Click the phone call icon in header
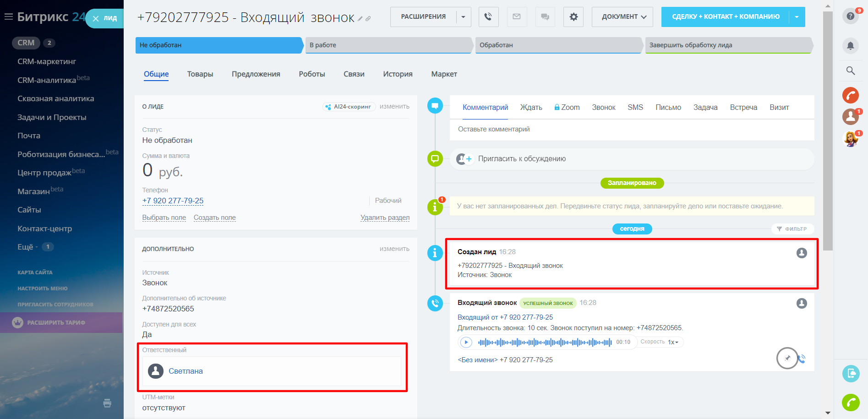The image size is (868, 419). coord(488,17)
